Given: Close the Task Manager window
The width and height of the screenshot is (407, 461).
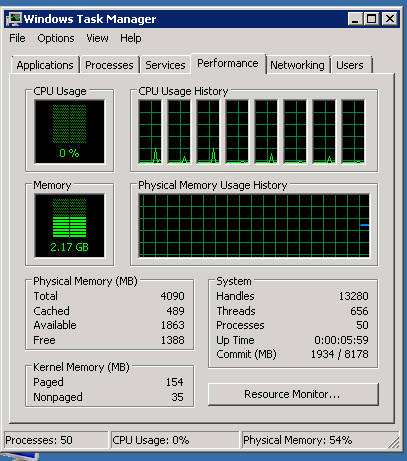Looking at the screenshot, I should pyautogui.click(x=389, y=19).
